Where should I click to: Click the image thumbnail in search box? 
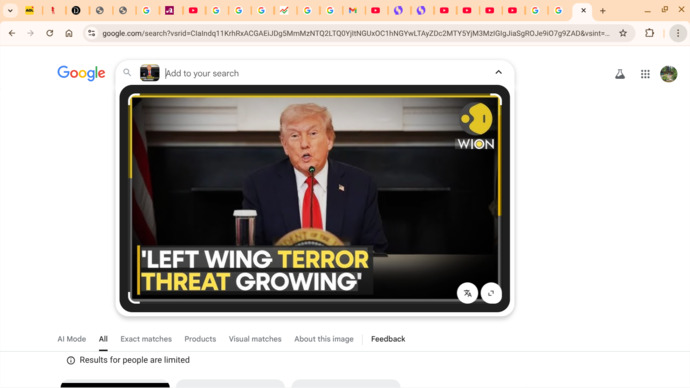click(x=150, y=73)
